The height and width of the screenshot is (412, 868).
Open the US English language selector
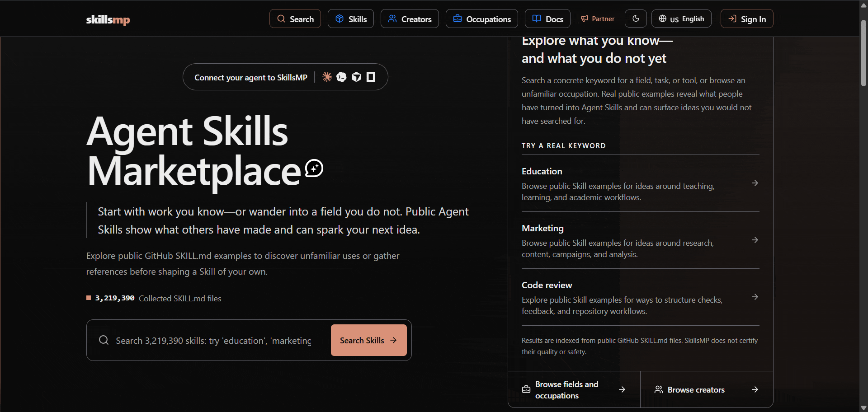[681, 19]
